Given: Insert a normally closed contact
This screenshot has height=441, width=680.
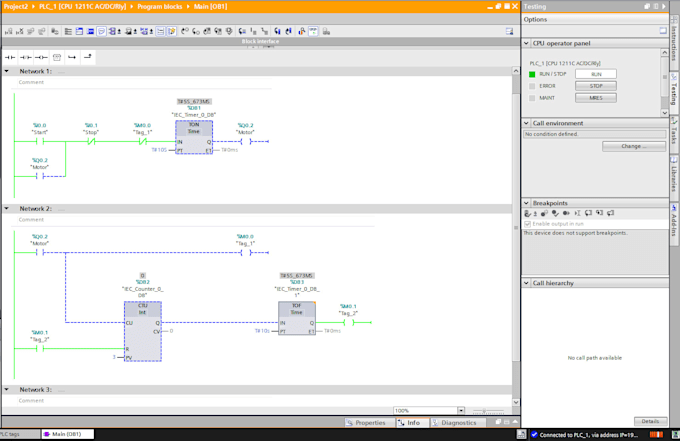Looking at the screenshot, I should coord(26,57).
